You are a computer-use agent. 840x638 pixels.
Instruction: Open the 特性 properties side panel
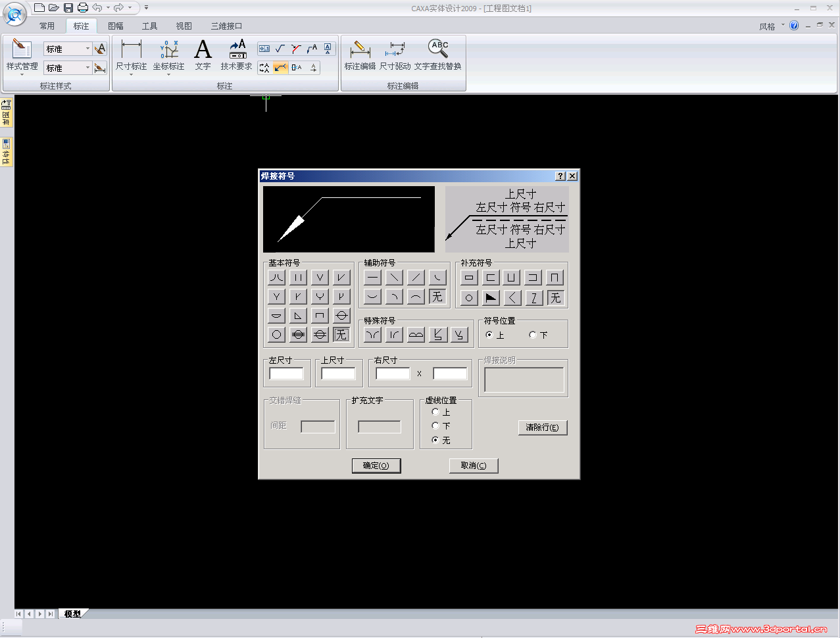pyautogui.click(x=7, y=152)
